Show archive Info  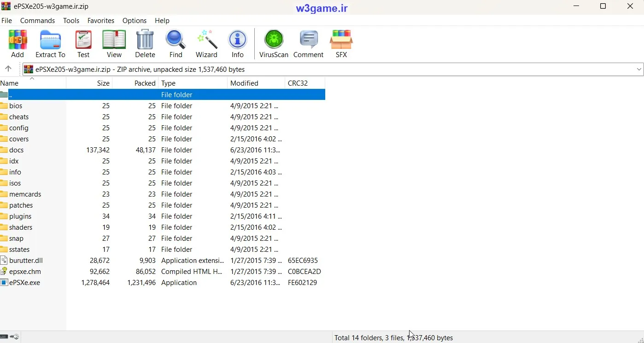(237, 40)
